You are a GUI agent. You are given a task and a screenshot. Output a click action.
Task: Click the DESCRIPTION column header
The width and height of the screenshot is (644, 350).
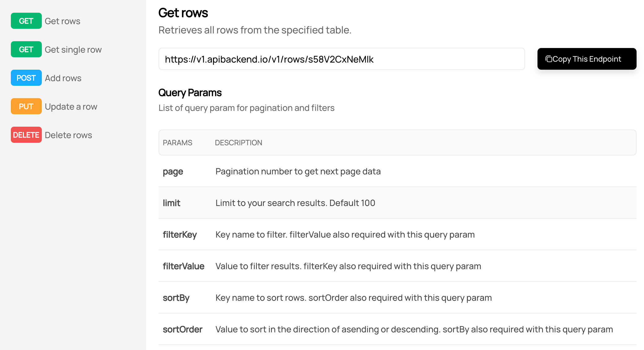pyautogui.click(x=238, y=142)
